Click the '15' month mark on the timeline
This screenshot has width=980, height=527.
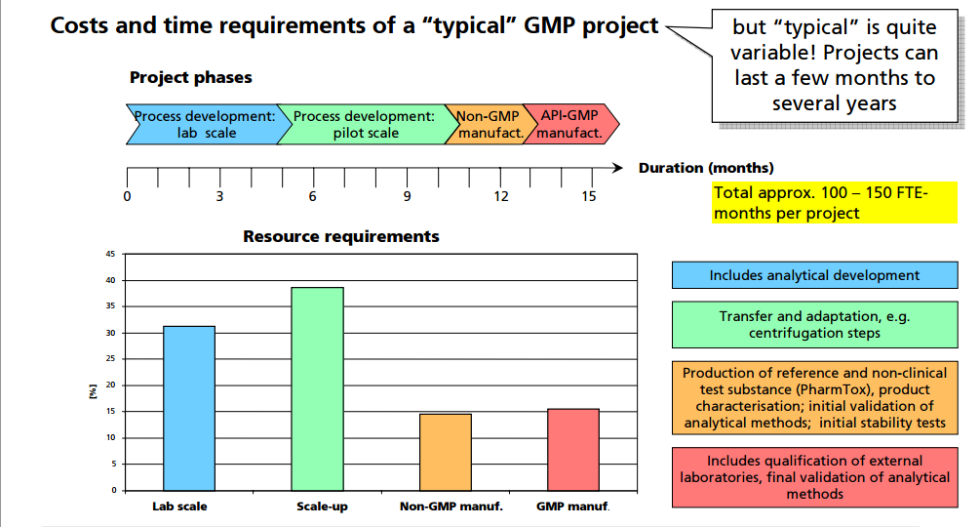[589, 196]
